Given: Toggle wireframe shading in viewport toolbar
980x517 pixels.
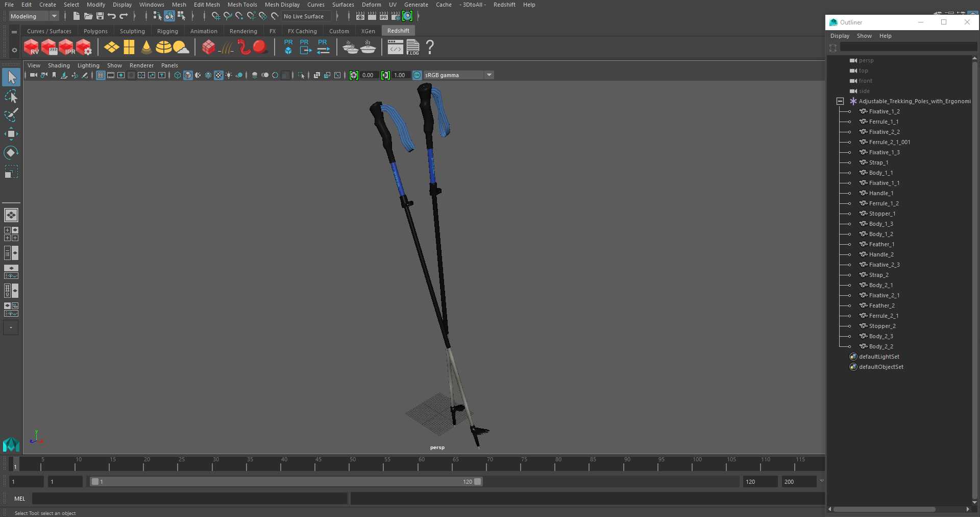Looking at the screenshot, I should tap(178, 75).
